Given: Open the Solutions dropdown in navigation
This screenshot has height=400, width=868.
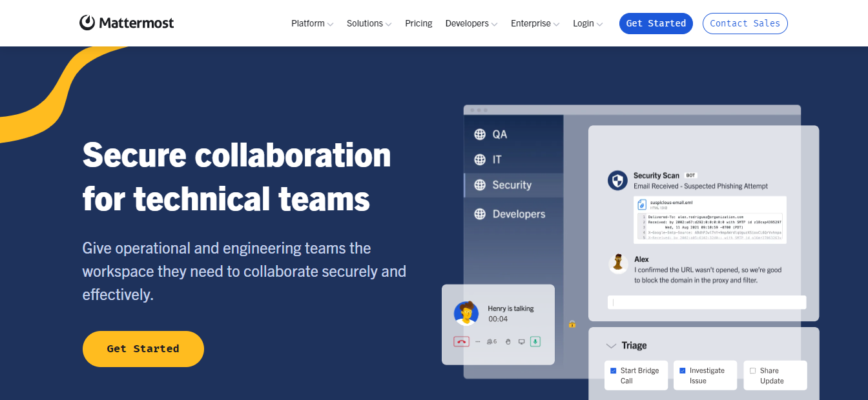Looking at the screenshot, I should [369, 23].
